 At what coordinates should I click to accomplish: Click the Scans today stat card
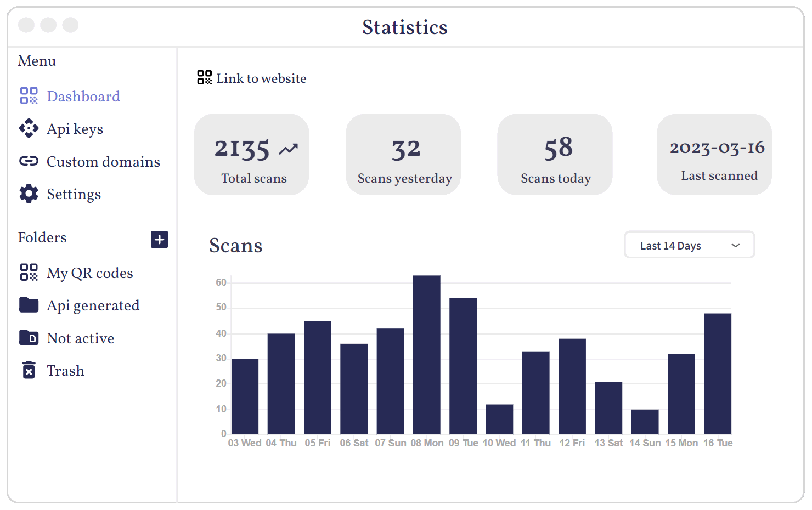(x=555, y=154)
